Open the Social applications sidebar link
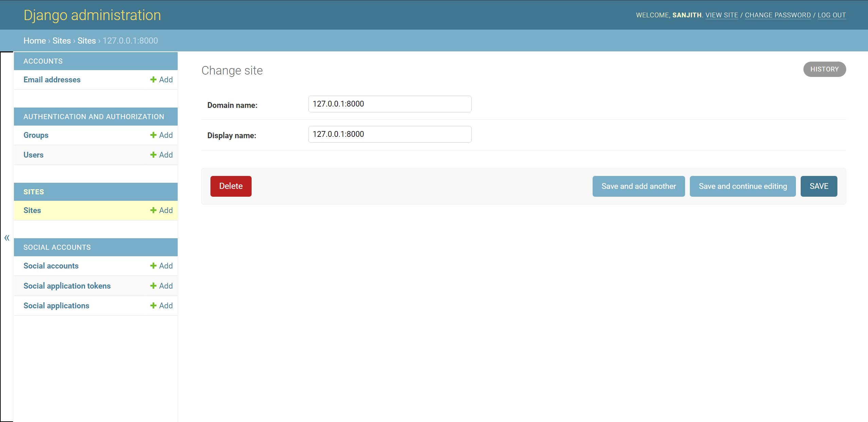Screen dimensions: 868x422 coord(56,306)
